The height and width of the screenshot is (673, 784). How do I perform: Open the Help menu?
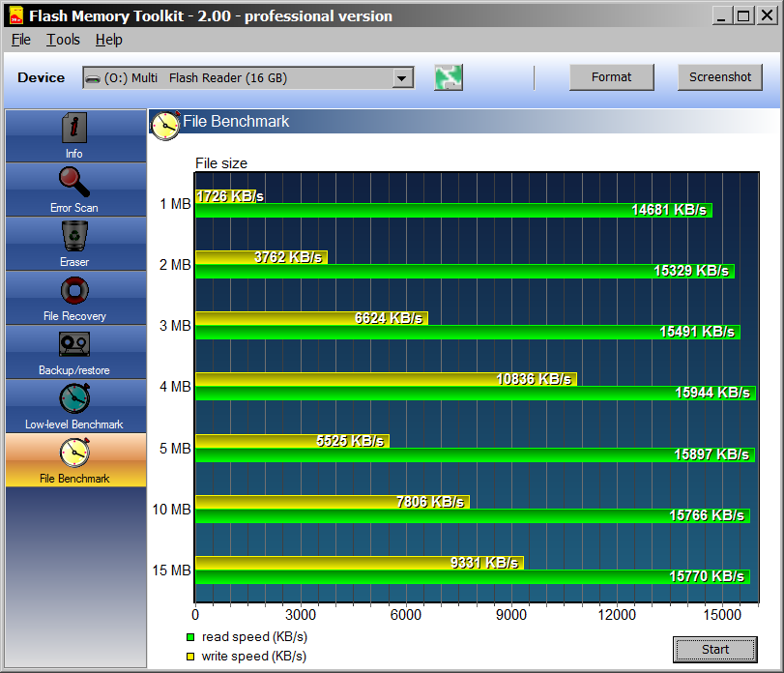click(x=109, y=40)
